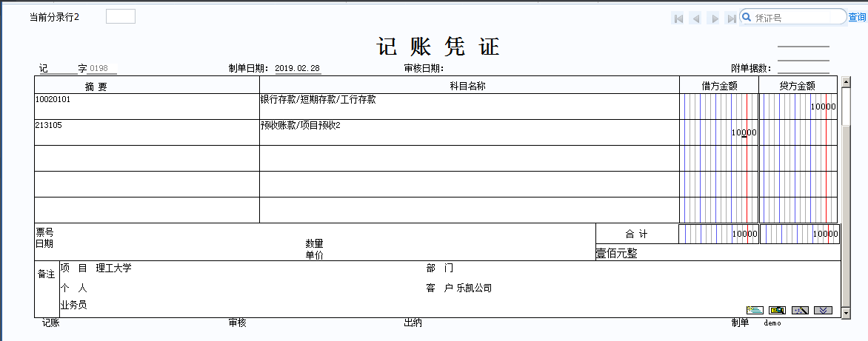Click the 部门 label in remarks

(440, 268)
